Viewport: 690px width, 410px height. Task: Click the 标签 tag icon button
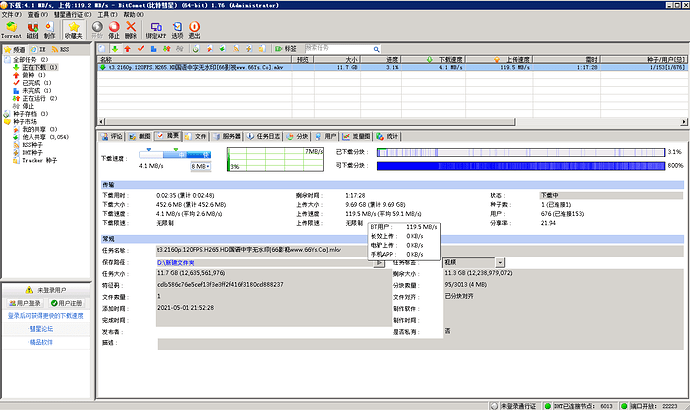pyautogui.click(x=285, y=49)
